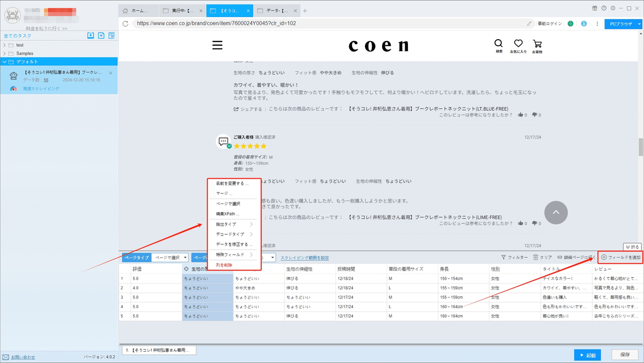Click the download tasks icon in task panel
Viewport: 644px width, 363px height.
pos(91,36)
